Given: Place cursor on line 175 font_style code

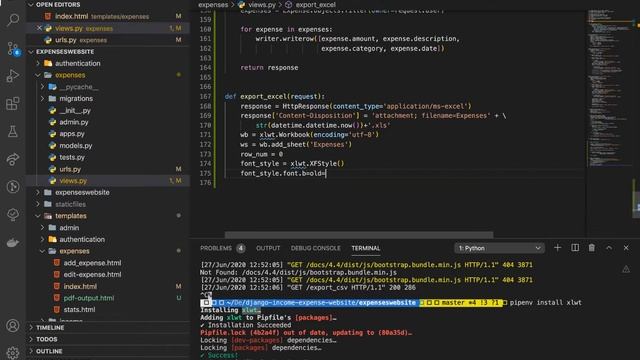Looking at the screenshot, I should 283,173.
